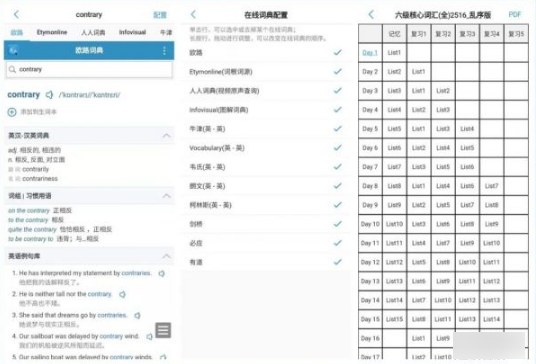Open the Day 1 link in the table
This screenshot has height=364, width=536.
(x=370, y=53)
